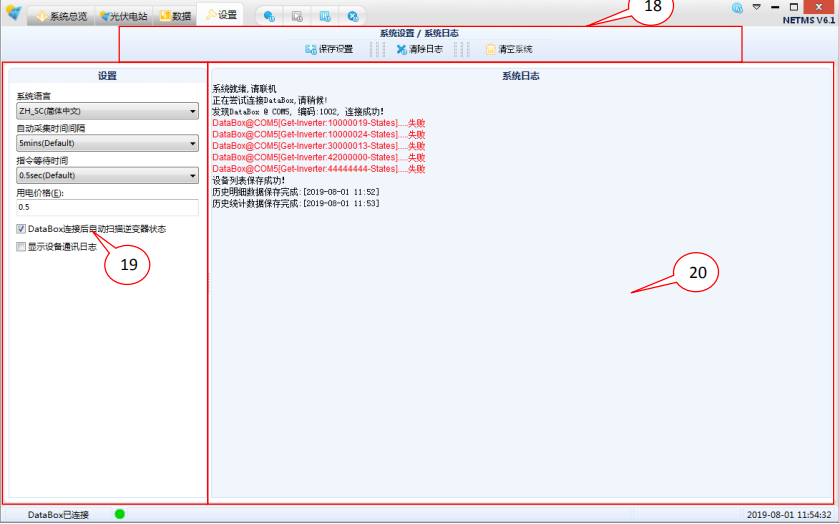This screenshot has height=524, width=839.
Task: Enable the 显示设备通讯日志 checkbox
Action: 22,246
